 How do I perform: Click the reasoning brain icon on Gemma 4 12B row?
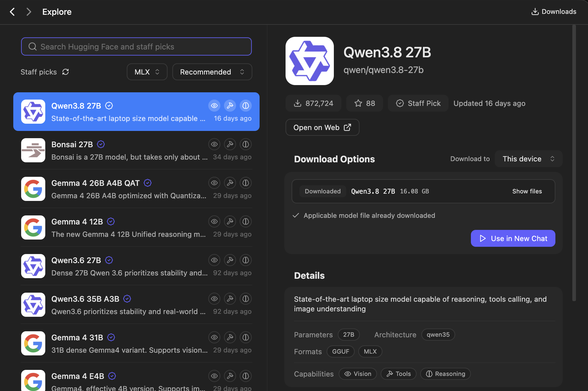point(246,221)
